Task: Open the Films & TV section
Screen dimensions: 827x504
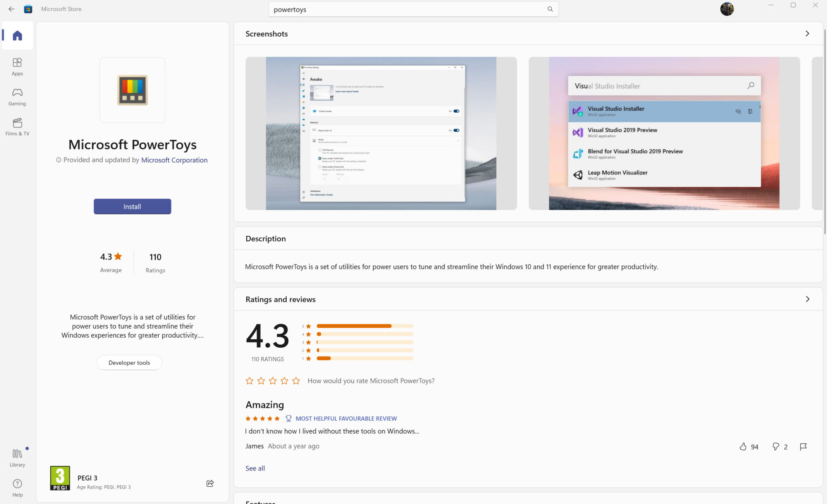Action: [17, 126]
